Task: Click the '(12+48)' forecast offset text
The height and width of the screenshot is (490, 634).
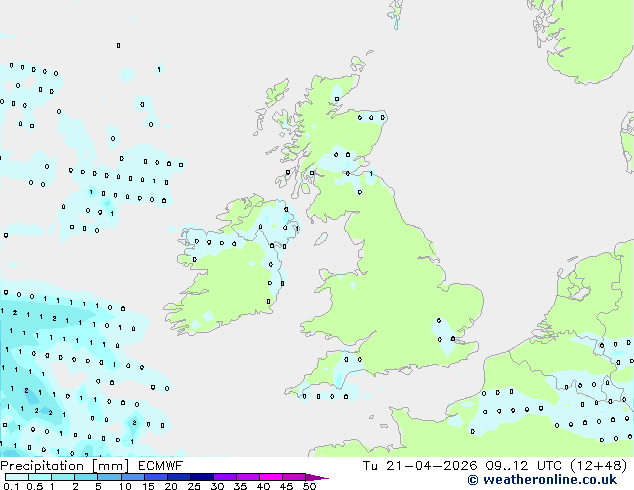Action: click(x=598, y=466)
